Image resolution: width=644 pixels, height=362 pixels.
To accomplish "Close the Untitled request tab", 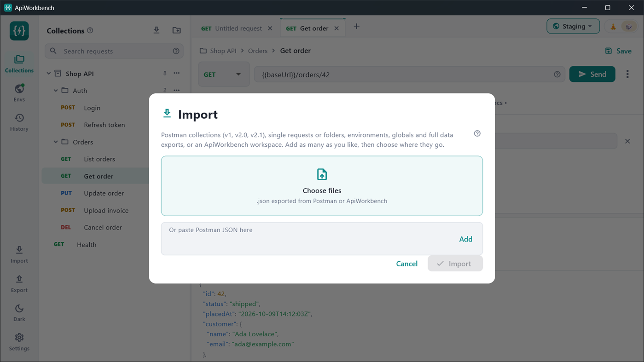I will tap(270, 29).
